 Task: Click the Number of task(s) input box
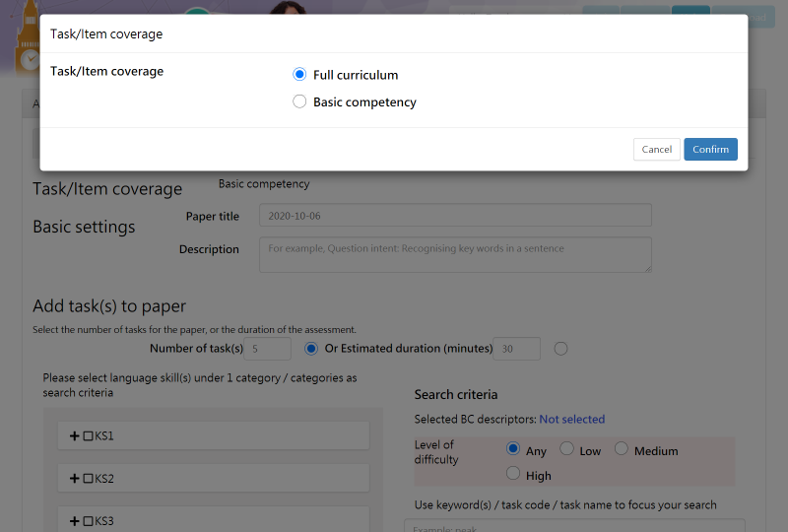[266, 349]
